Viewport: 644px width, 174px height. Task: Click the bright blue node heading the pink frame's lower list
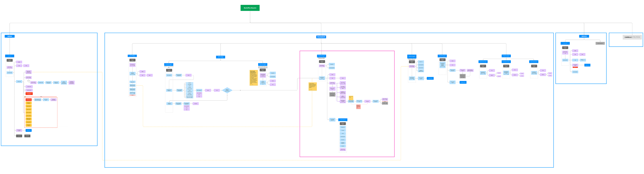click(x=343, y=120)
